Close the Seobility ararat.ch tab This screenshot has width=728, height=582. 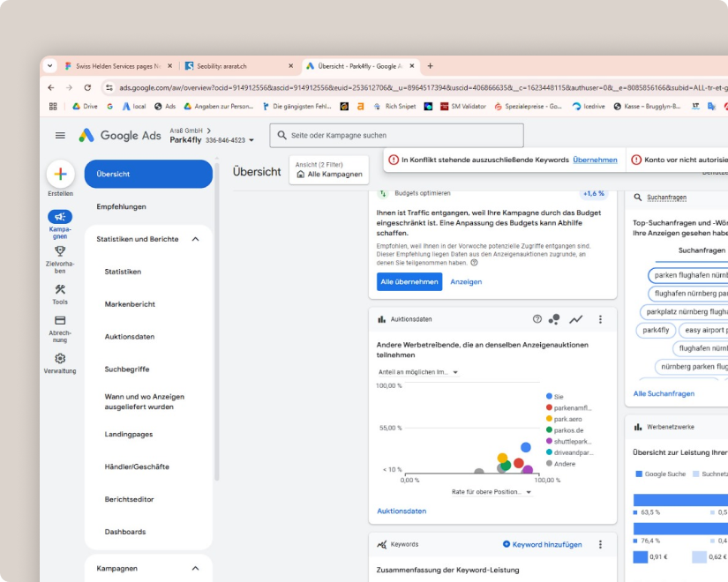coord(290,66)
